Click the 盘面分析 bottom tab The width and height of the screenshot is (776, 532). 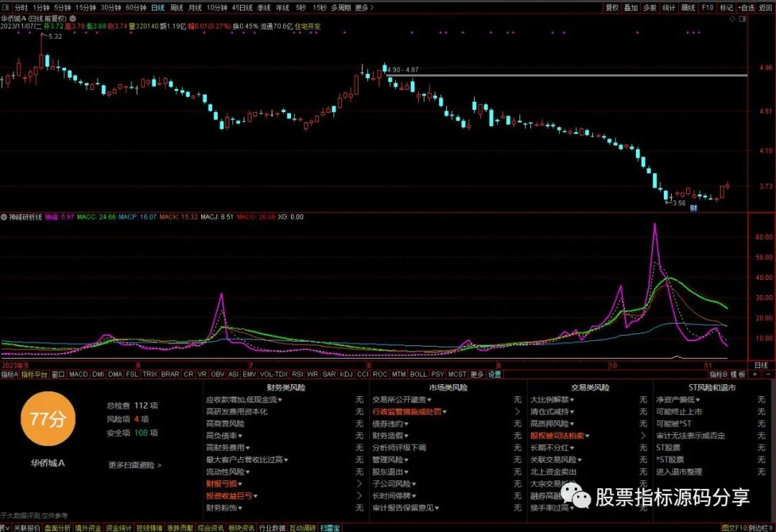(x=57, y=528)
